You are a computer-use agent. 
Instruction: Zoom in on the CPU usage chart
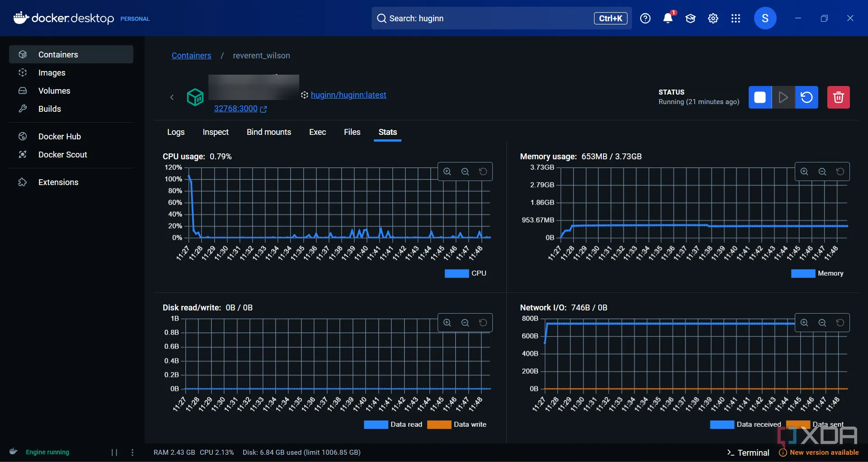click(x=447, y=171)
